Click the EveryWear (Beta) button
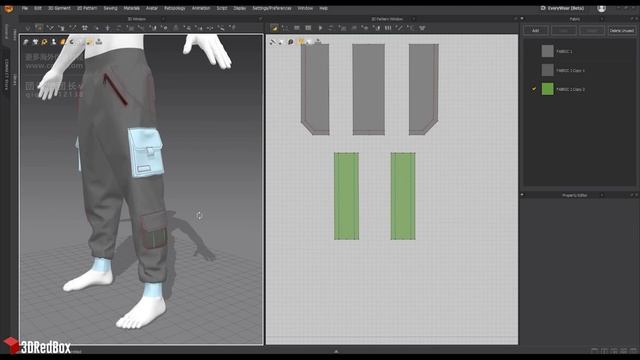Viewport: 640px width, 360px height. pyautogui.click(x=562, y=8)
